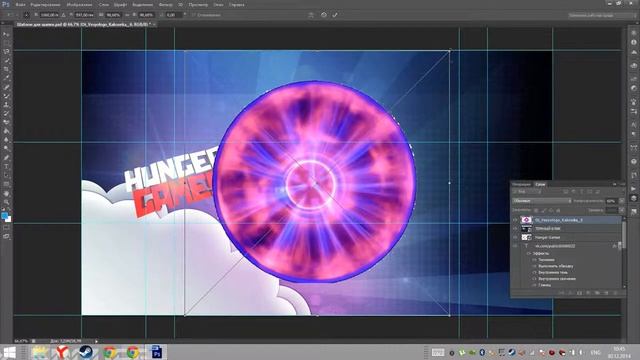The width and height of the screenshot is (640, 360).
Task: Open the Просмотр menu
Action: [x=198, y=5]
